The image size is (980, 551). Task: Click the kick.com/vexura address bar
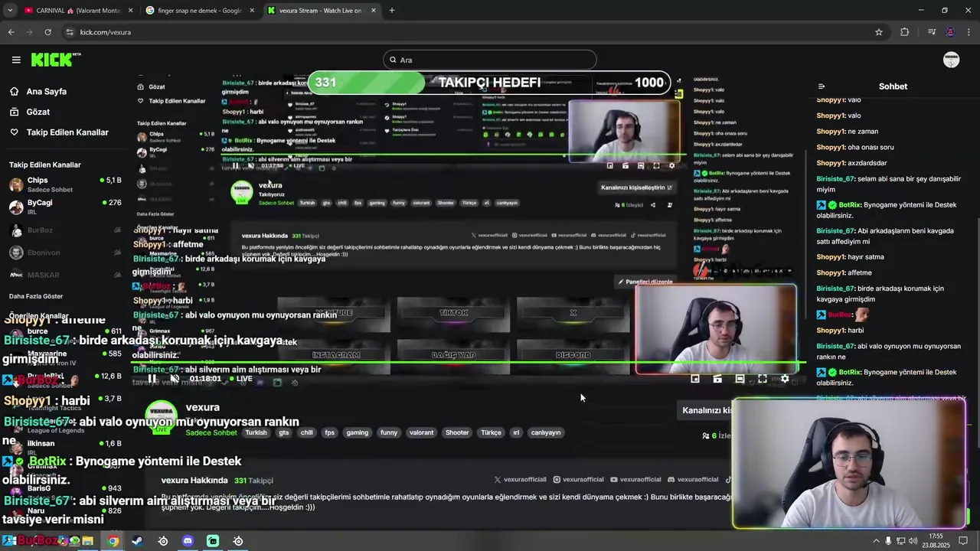475,32
